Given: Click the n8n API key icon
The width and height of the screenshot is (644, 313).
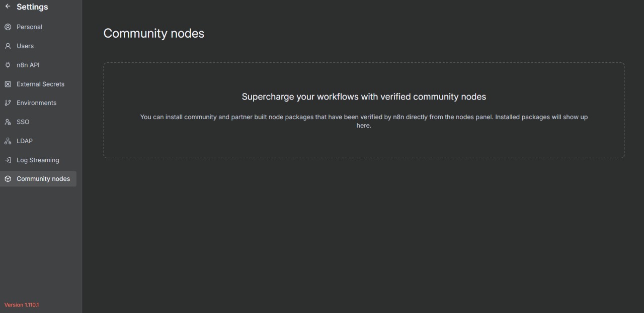Looking at the screenshot, I should [8, 65].
